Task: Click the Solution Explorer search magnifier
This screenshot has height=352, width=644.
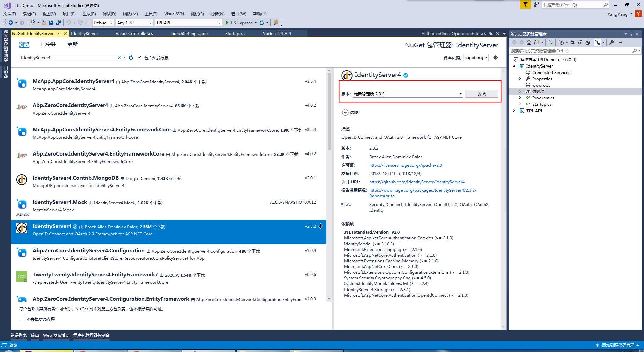Action: (x=634, y=51)
